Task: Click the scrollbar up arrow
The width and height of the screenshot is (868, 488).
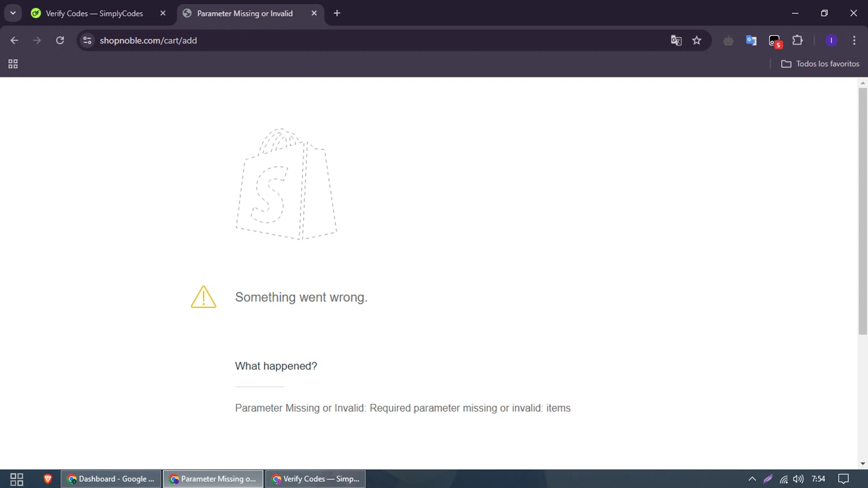Action: pyautogui.click(x=863, y=83)
